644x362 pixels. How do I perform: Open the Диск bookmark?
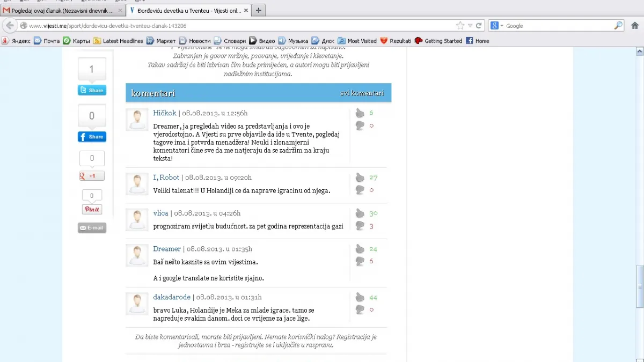(323, 41)
